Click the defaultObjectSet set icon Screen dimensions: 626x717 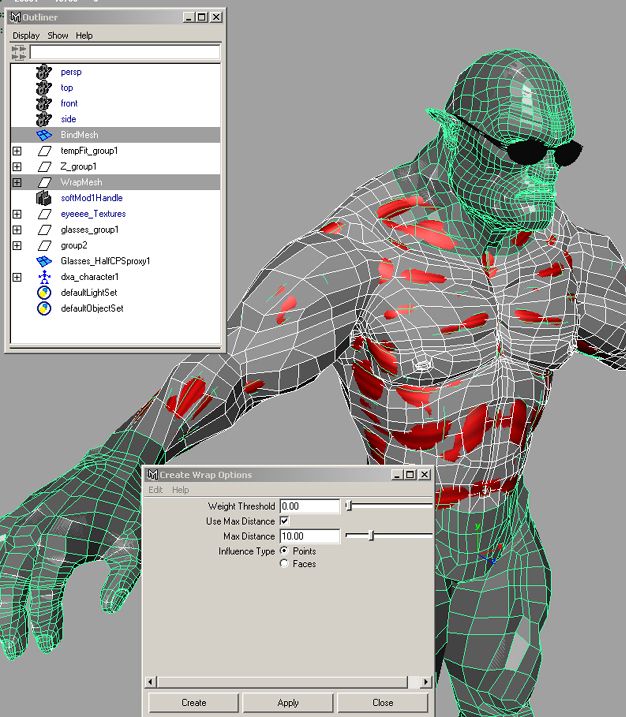[x=43, y=309]
